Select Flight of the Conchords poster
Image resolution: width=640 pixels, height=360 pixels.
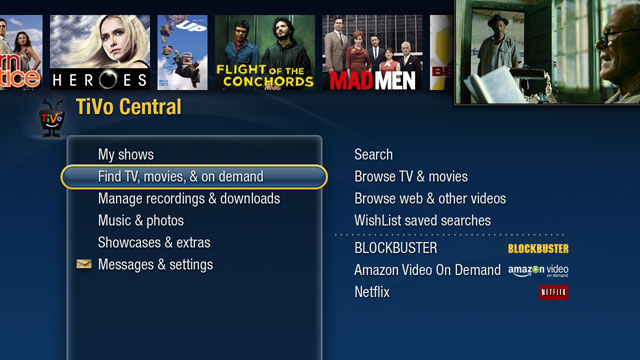click(x=265, y=52)
